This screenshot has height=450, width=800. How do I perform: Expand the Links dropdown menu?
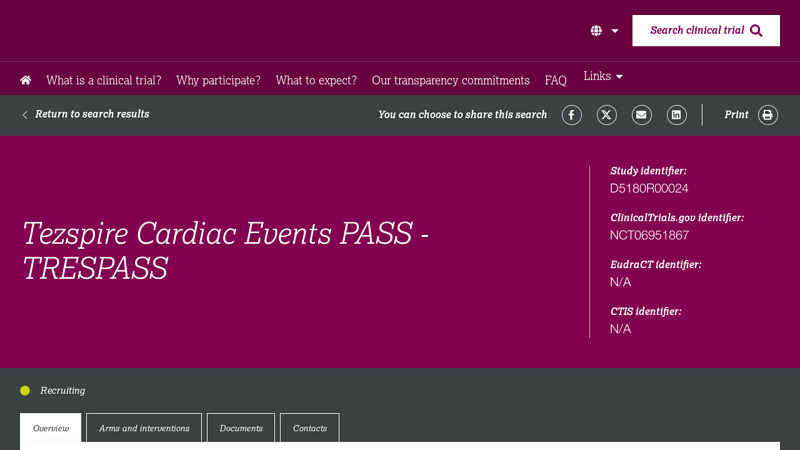[603, 76]
